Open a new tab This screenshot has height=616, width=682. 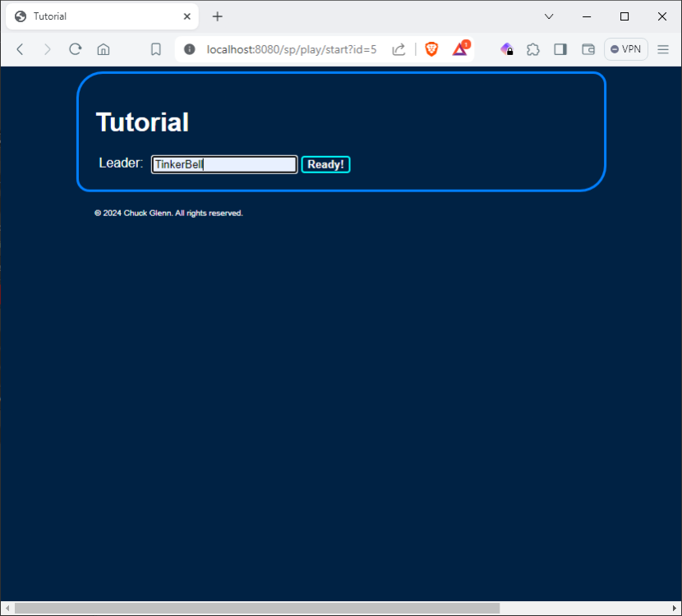click(218, 16)
